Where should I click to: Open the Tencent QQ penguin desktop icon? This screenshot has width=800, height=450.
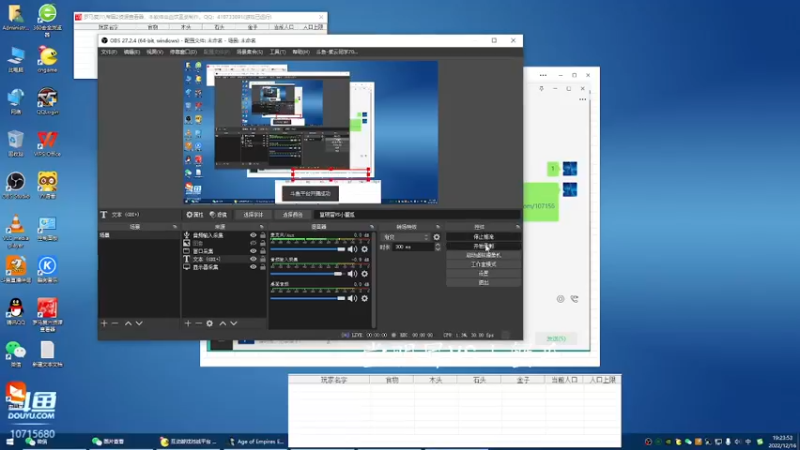point(16,311)
